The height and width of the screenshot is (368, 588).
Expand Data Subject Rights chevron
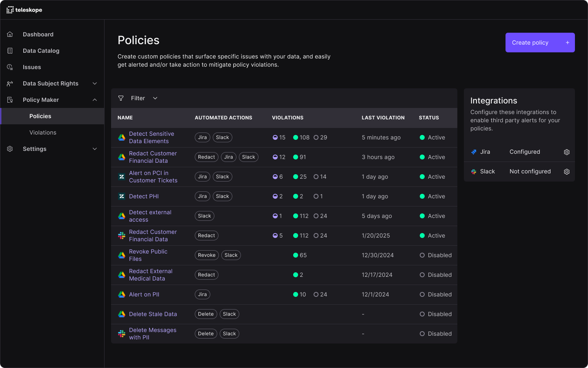pos(95,83)
